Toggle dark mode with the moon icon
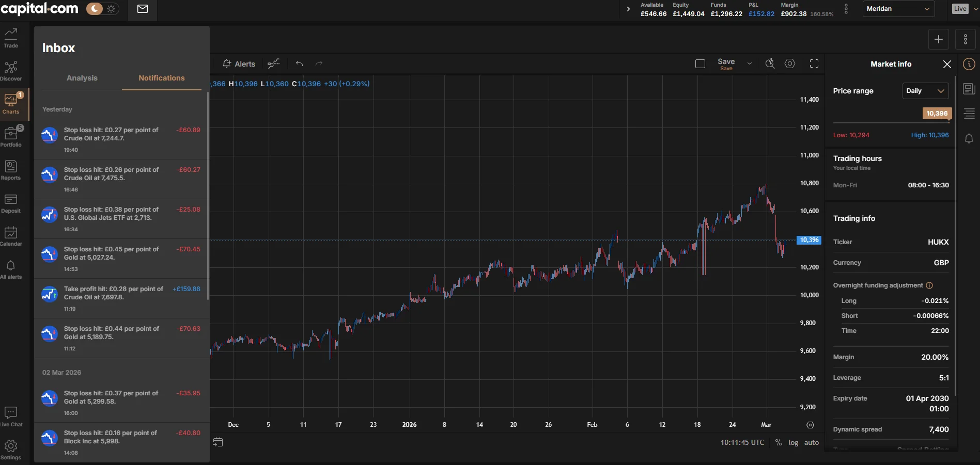The height and width of the screenshot is (465, 980). click(94, 9)
